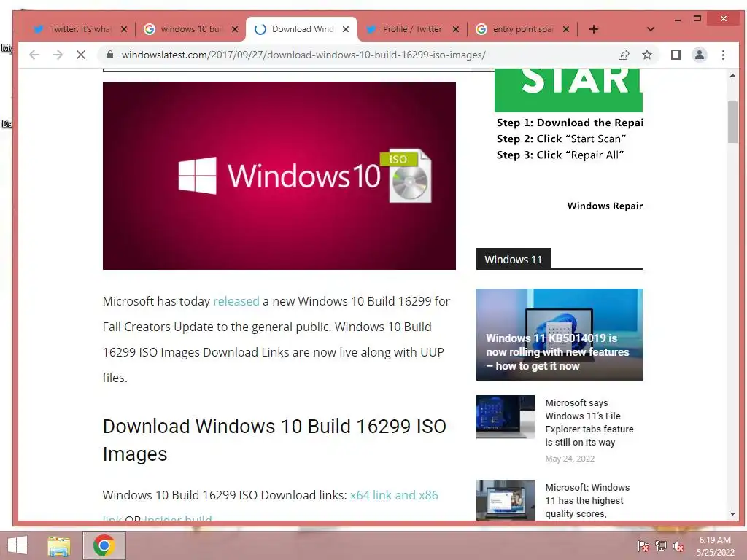Viewport: 747px width, 560px height.
Task: Close the windows 10 build tab
Action: tap(235, 29)
